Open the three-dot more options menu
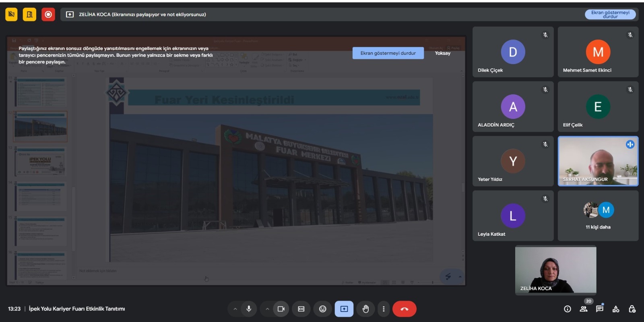The height and width of the screenshot is (322, 644). 384,309
